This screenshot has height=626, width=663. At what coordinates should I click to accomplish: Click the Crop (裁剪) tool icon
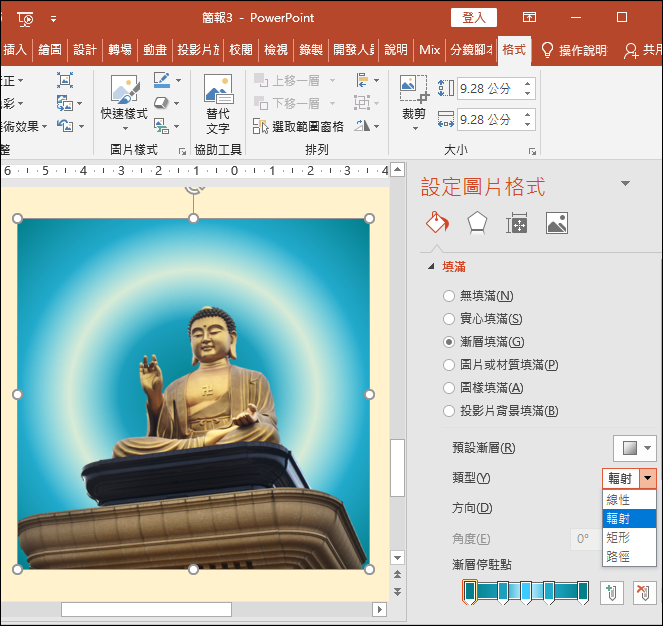(x=414, y=88)
